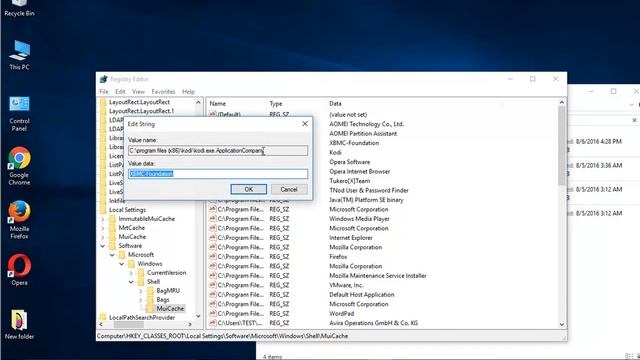Click the tree pane up scroll arrow
The width and height of the screenshot is (640, 360).
pyautogui.click(x=198, y=102)
